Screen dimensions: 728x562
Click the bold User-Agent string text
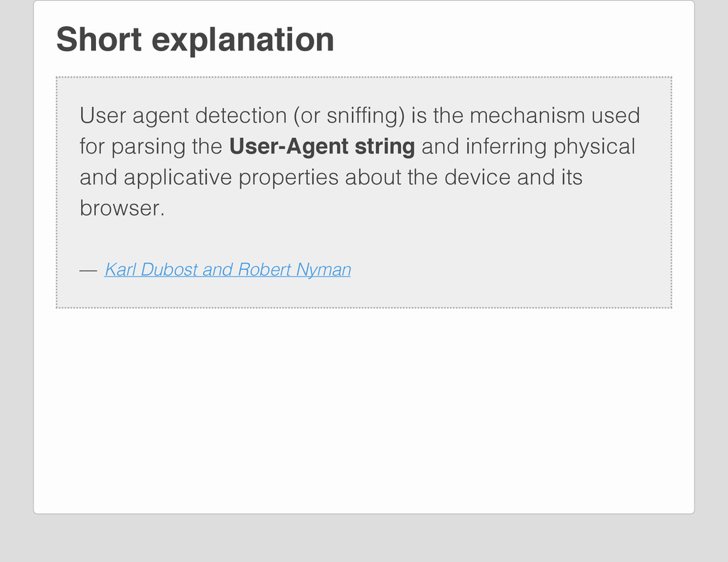[x=322, y=146]
